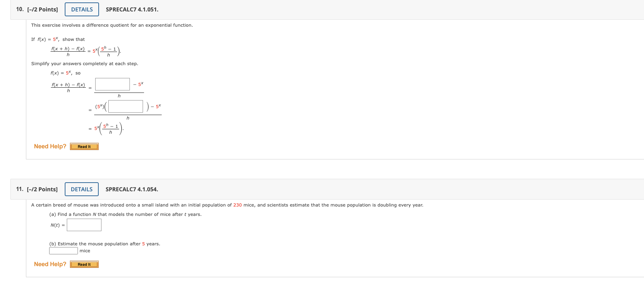Open DETAILS for question 11
Image resolution: width=644 pixels, height=289 pixels.
click(x=82, y=189)
